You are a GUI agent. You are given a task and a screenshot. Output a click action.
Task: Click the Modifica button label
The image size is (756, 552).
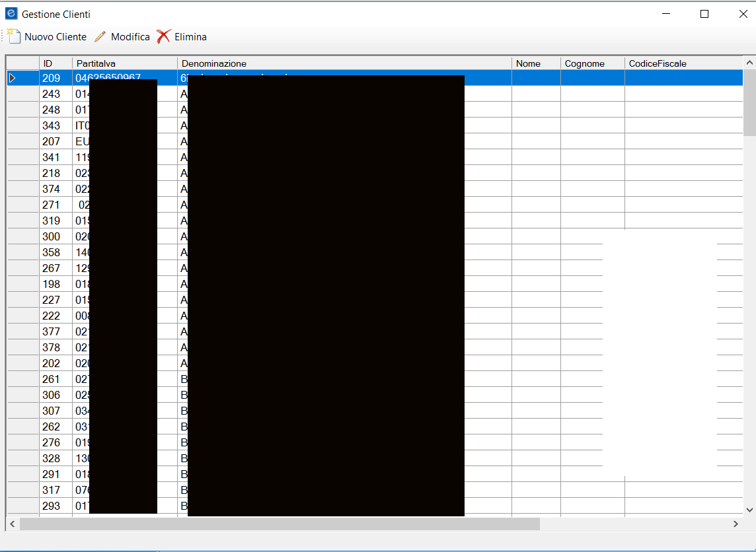pyautogui.click(x=130, y=37)
